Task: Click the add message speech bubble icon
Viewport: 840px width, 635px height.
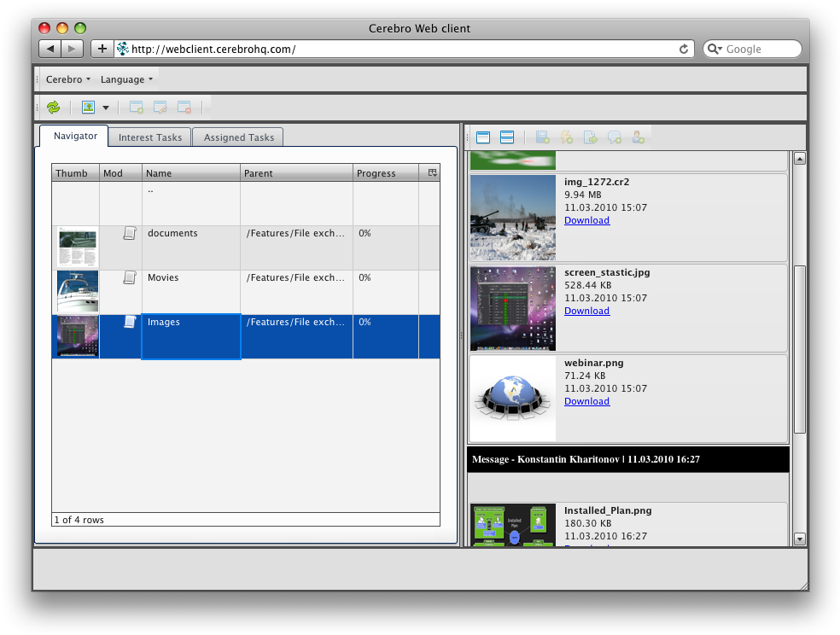Action: (x=615, y=137)
